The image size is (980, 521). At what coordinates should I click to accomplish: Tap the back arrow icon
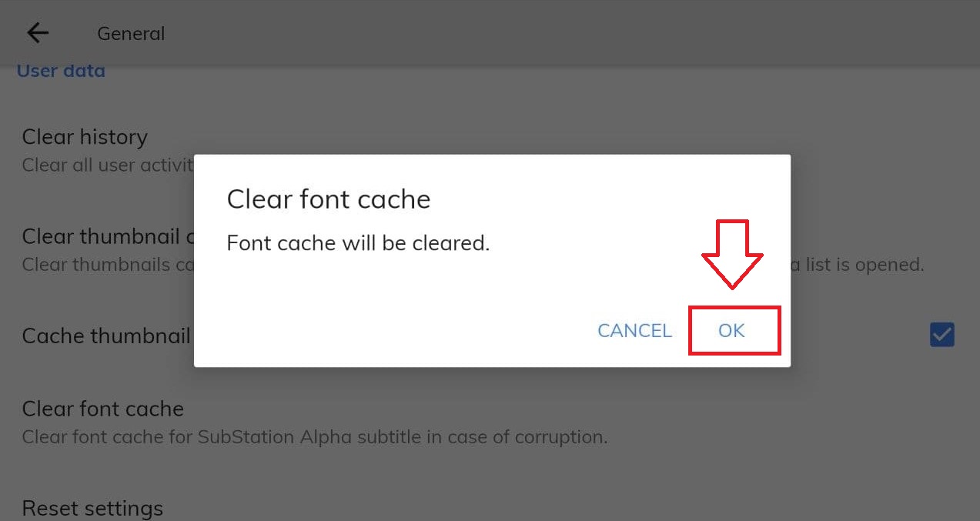[37, 33]
